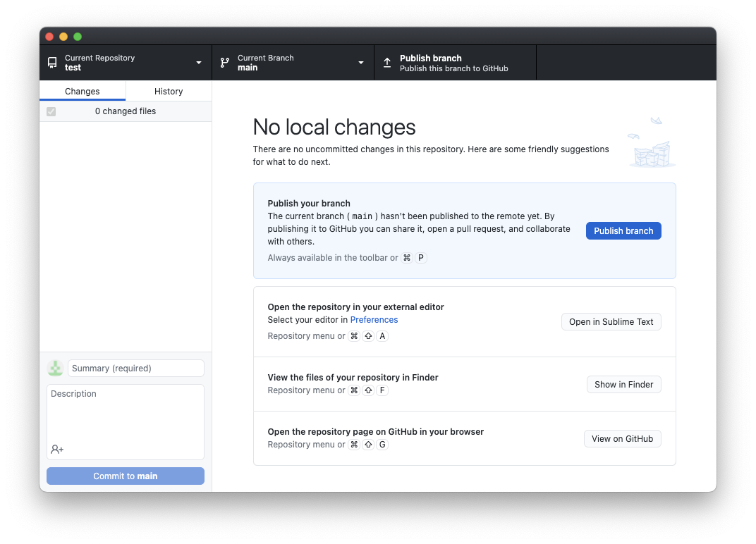The height and width of the screenshot is (544, 756).
Task: Click the add co-authors icon in description box
Action: pyautogui.click(x=56, y=449)
